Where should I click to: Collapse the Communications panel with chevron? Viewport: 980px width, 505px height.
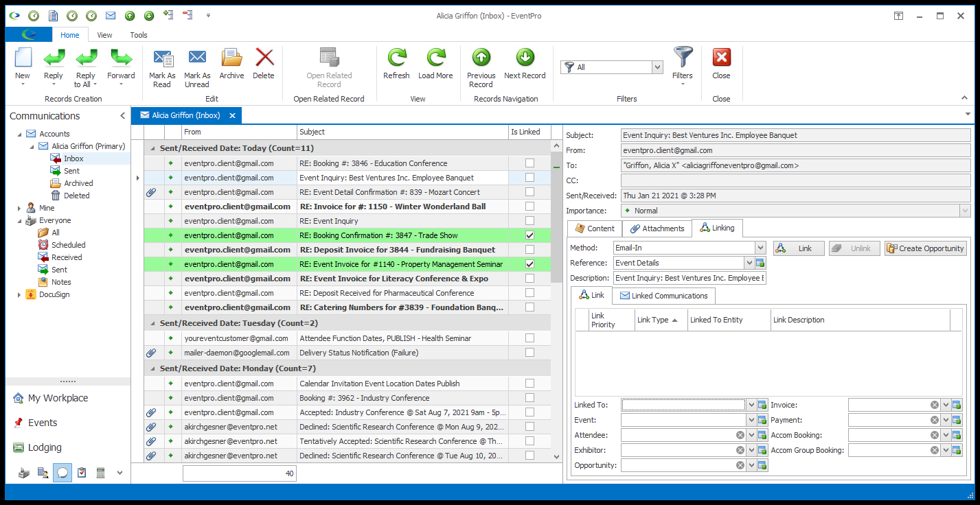click(122, 116)
